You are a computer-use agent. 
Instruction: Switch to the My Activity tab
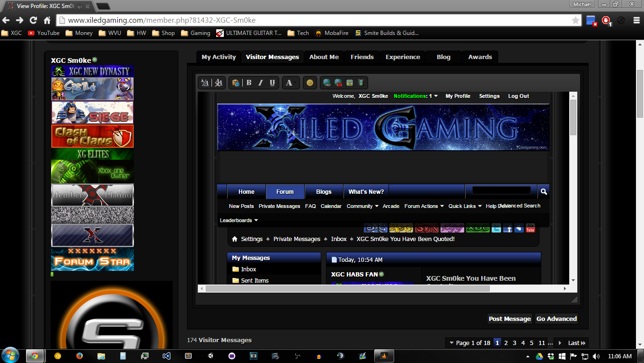pos(219,57)
